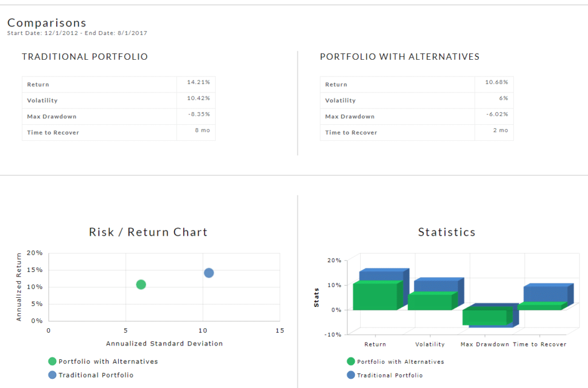Click the Start Date and End Date line
The height and width of the screenshot is (388, 588).
(x=78, y=33)
